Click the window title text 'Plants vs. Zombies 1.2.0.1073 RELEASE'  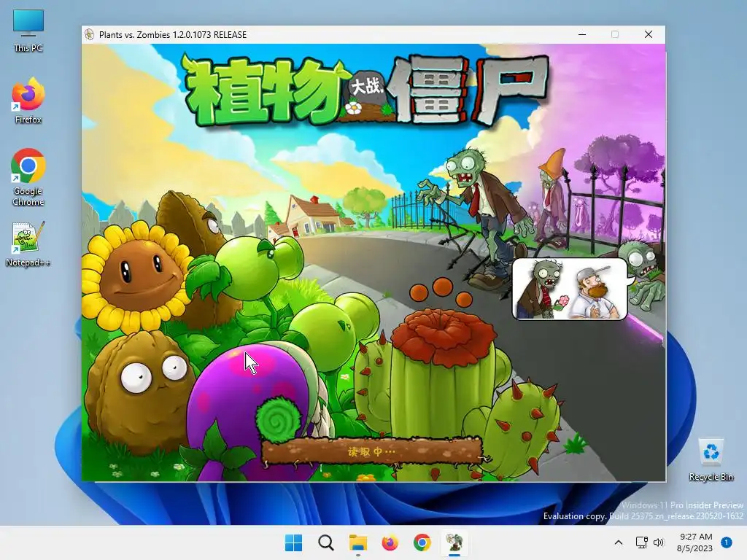173,35
